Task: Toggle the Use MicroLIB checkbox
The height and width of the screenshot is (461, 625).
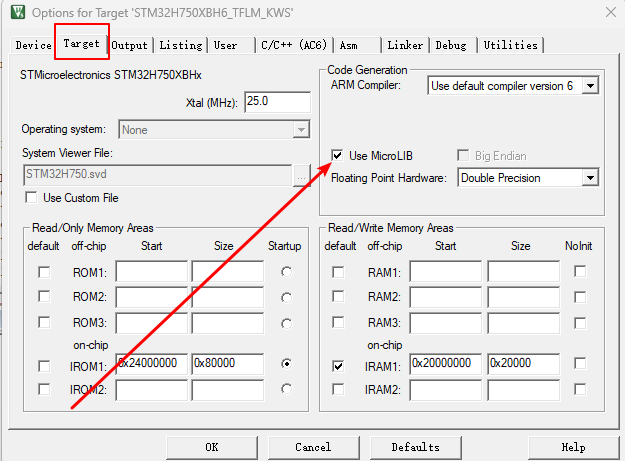Action: coord(337,155)
